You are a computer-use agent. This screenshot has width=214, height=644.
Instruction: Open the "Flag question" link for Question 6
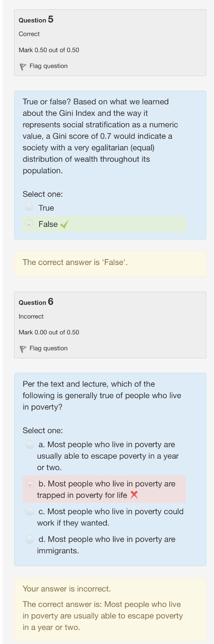pyautogui.click(x=48, y=348)
